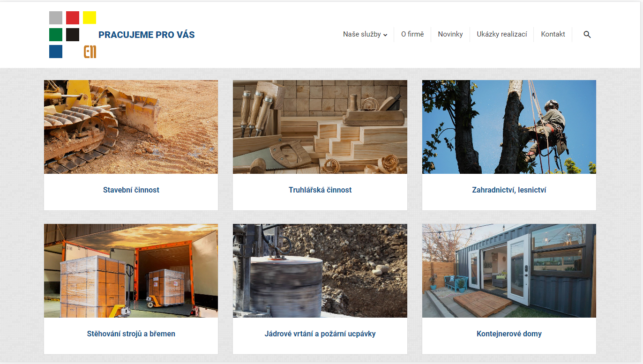Click the core drilling machine thumbnail
Image resolution: width=643 pixels, height=364 pixels.
(320, 271)
